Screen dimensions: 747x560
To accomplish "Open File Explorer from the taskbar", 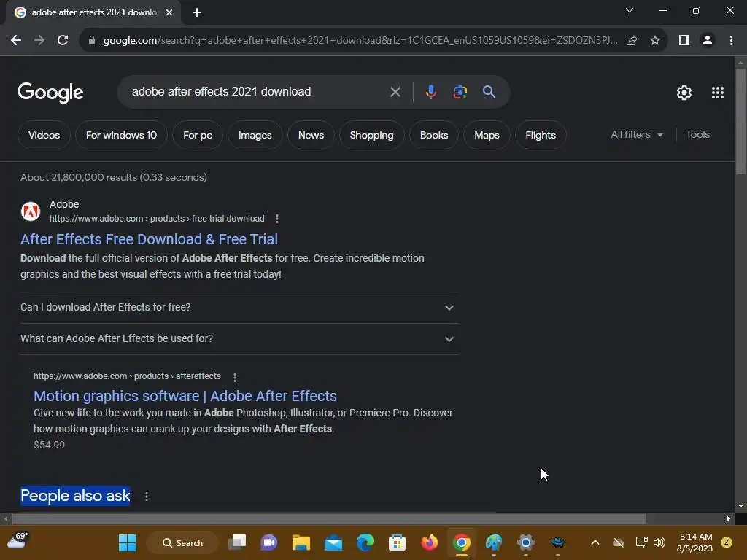I will click(301, 542).
